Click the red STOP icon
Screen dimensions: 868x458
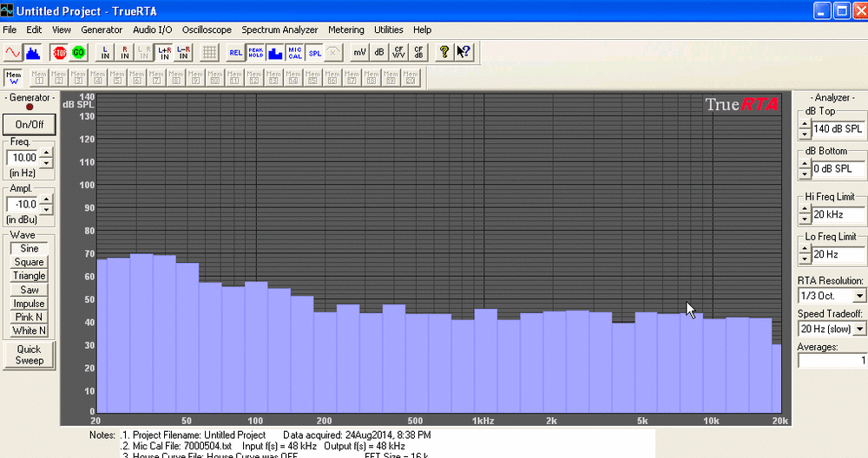point(59,53)
